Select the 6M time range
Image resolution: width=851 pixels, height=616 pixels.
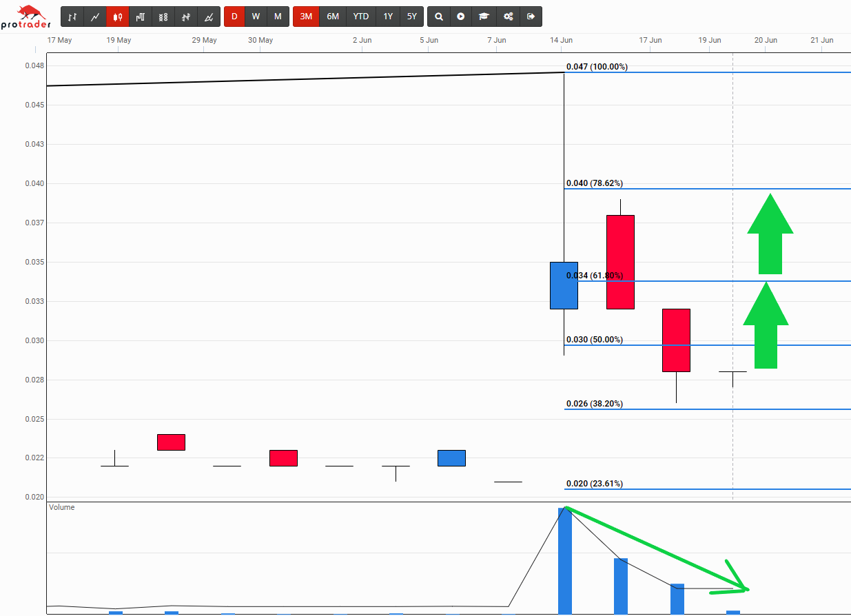click(x=333, y=17)
